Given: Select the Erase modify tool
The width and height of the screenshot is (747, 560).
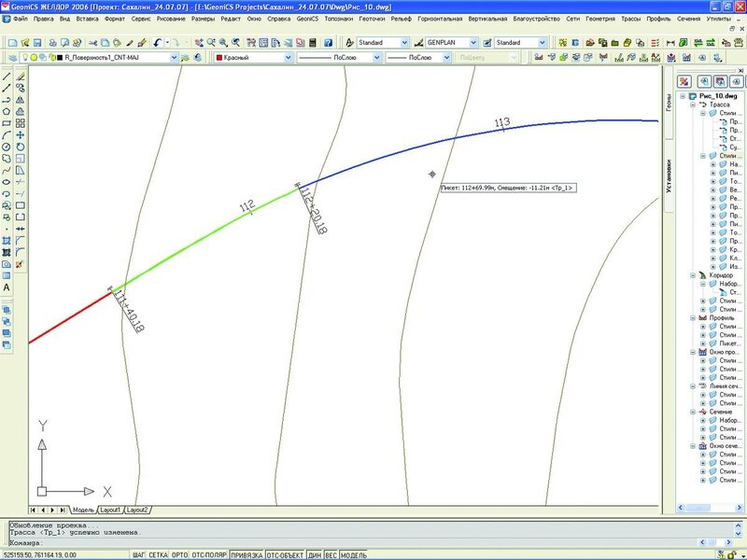Looking at the screenshot, I should [x=20, y=77].
